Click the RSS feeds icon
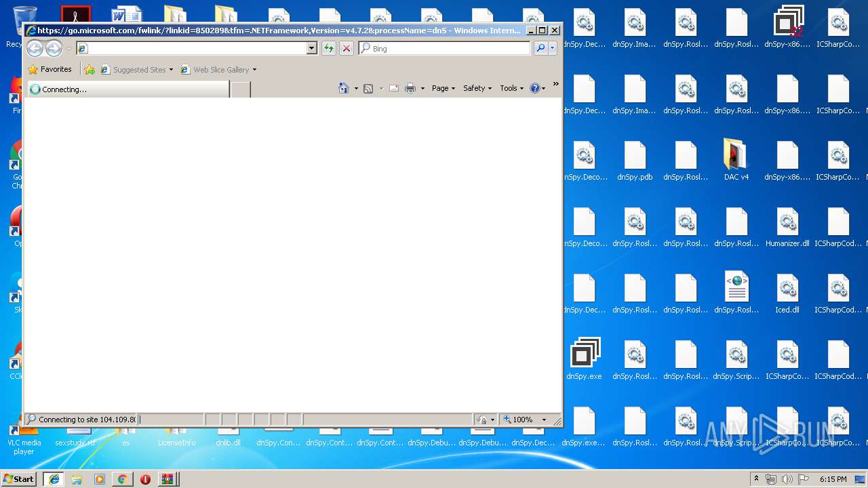868x488 pixels. pos(368,88)
